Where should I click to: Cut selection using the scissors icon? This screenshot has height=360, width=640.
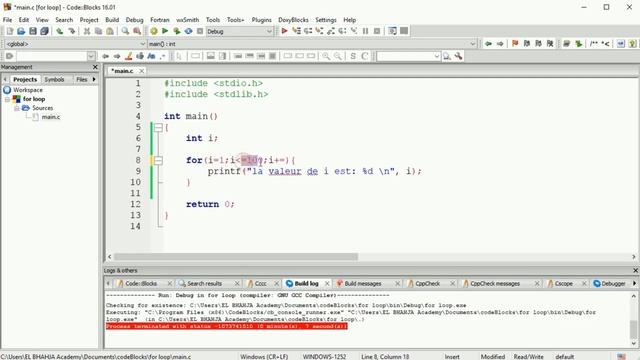point(87,31)
